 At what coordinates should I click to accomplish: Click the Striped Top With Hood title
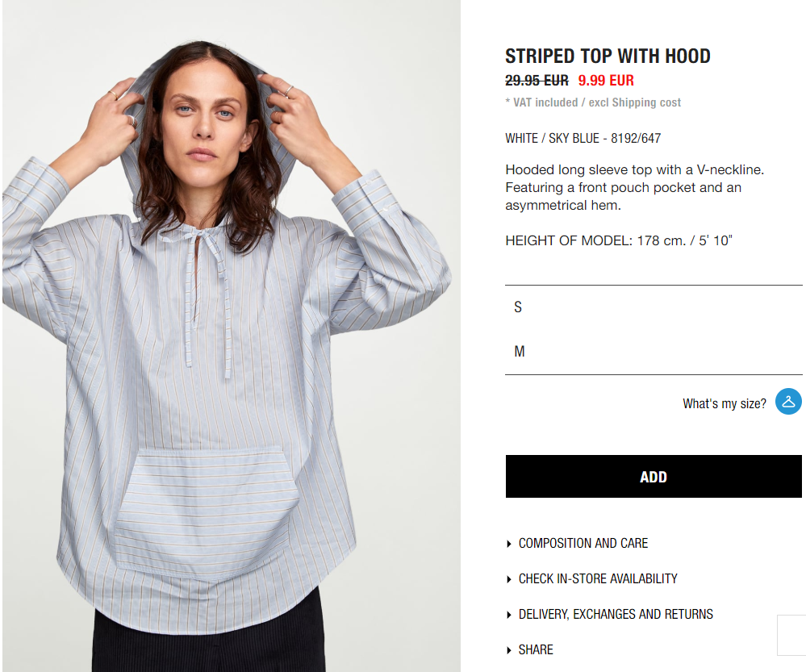(608, 56)
